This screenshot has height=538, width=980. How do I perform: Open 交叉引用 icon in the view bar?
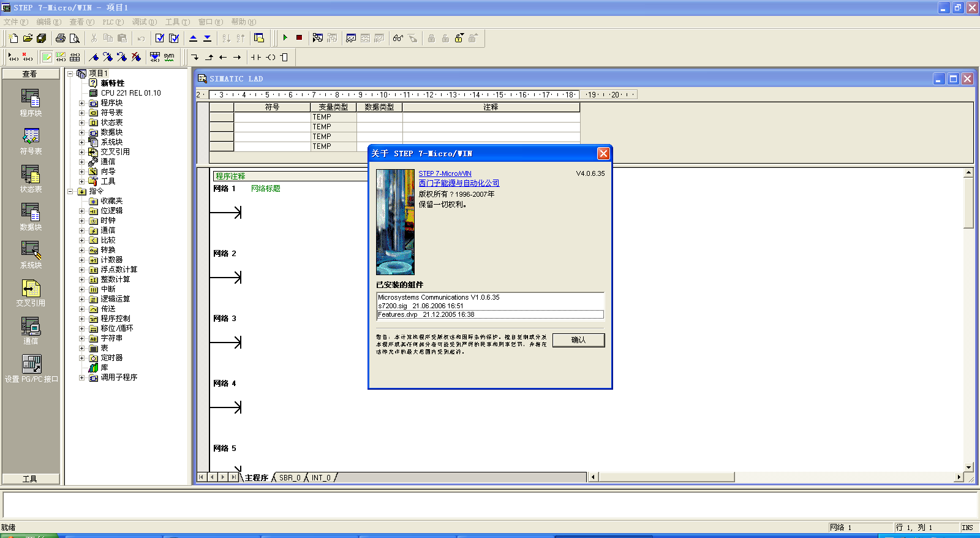pyautogui.click(x=31, y=293)
